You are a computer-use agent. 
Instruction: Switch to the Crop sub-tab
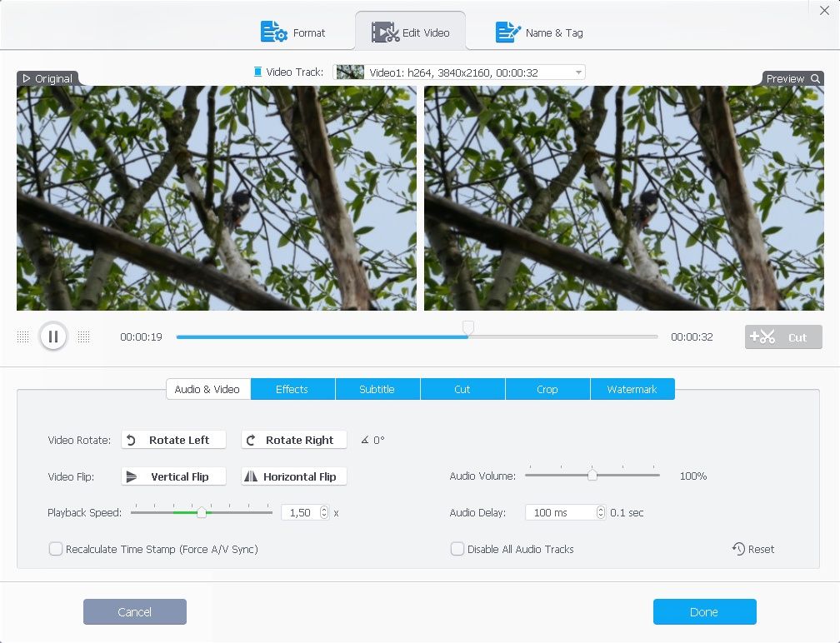click(547, 389)
